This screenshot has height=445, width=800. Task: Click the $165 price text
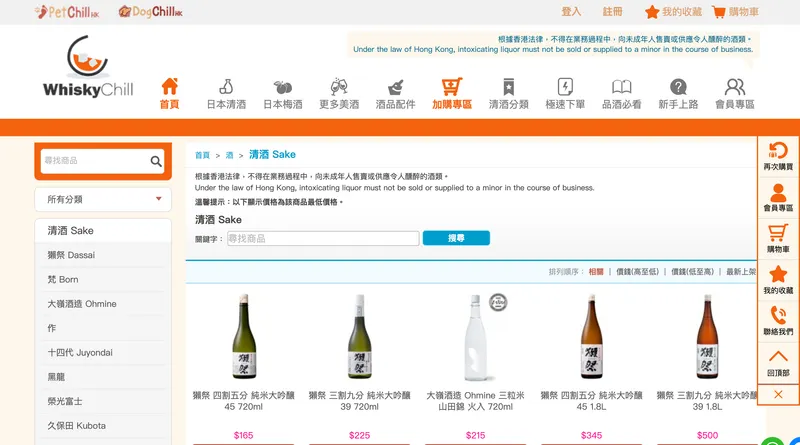tap(243, 435)
